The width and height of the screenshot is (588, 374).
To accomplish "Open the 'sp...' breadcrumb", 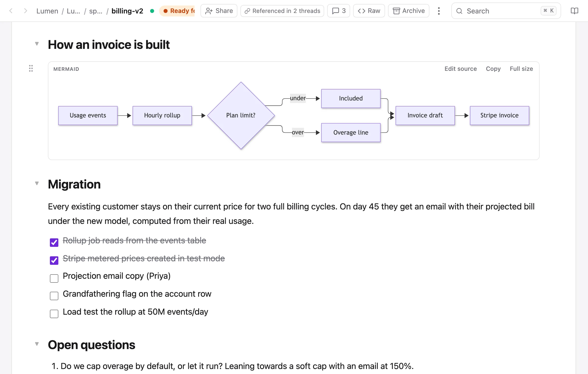I will pos(96,11).
